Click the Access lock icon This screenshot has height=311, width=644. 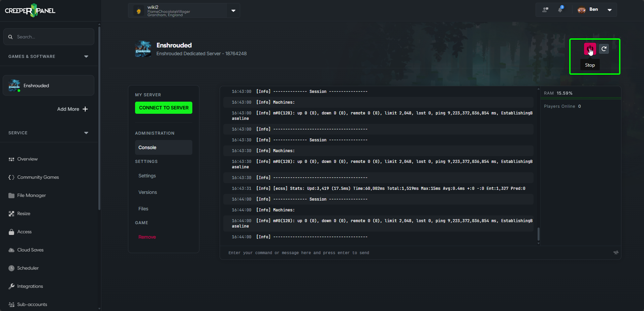point(11,232)
